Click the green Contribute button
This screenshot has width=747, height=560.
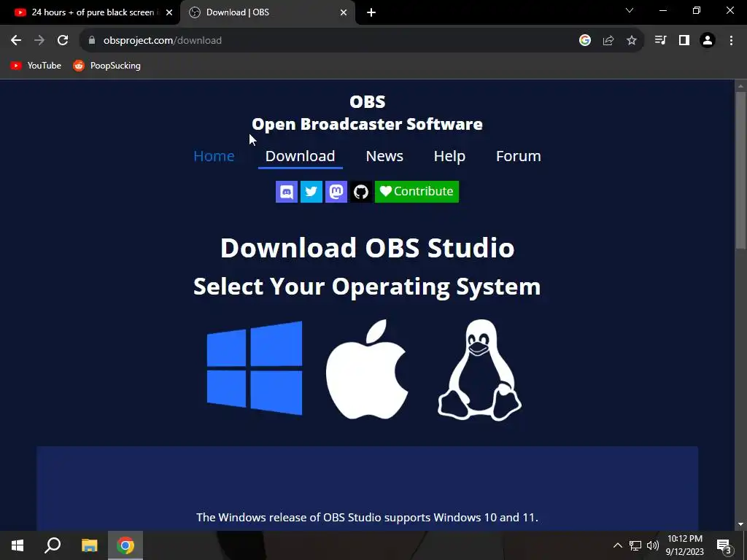coord(417,192)
